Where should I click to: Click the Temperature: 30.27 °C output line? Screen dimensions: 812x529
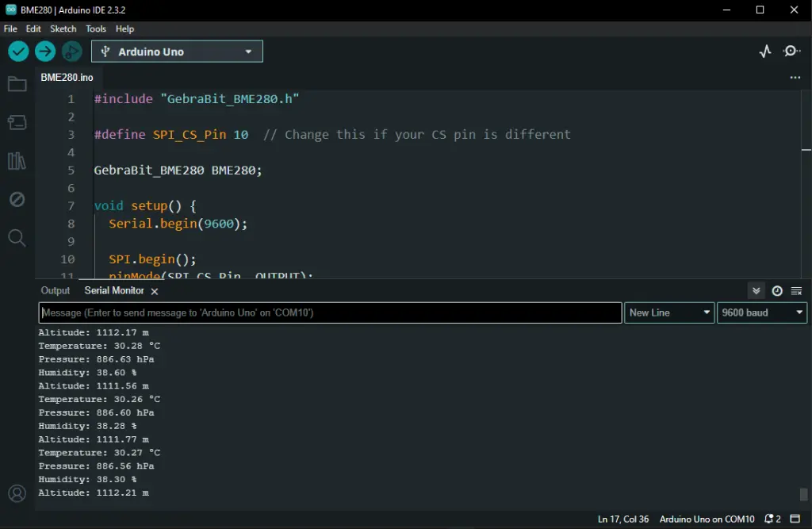99,452
